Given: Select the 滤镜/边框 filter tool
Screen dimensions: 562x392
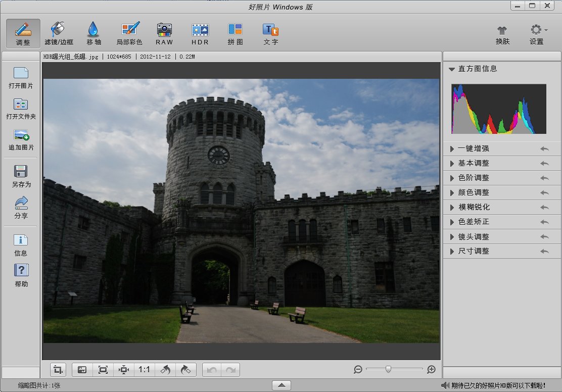Looking at the screenshot, I should click(59, 33).
